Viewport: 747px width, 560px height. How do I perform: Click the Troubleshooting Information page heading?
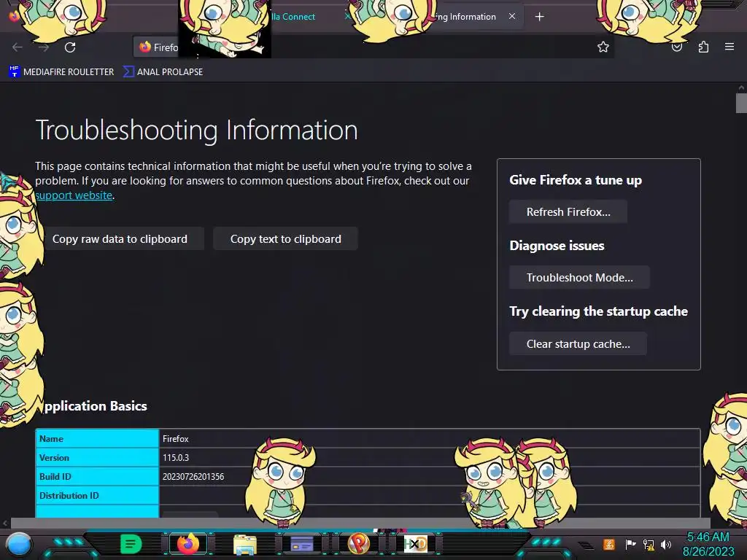point(196,130)
